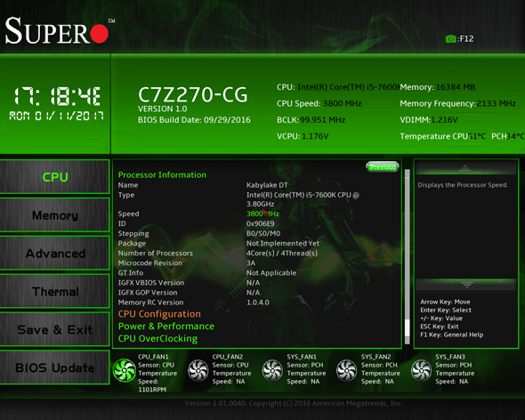Click the SYS_FAN1 fan icon

pyautogui.click(x=272, y=370)
